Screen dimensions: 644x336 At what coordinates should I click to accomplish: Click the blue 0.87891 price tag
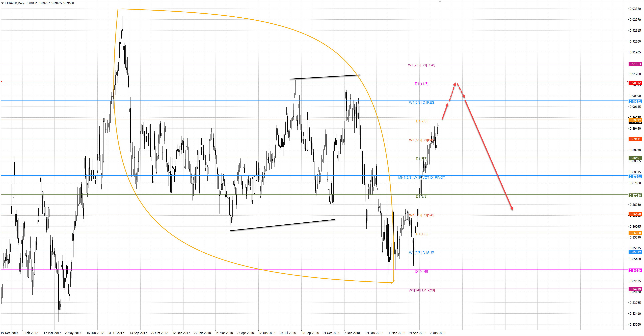coord(635,177)
